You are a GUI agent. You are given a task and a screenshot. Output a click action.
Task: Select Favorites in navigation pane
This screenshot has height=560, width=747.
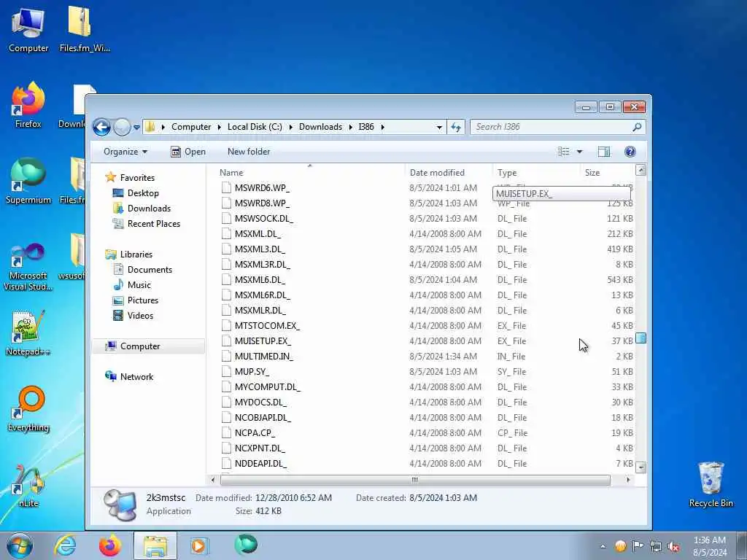[x=137, y=178]
